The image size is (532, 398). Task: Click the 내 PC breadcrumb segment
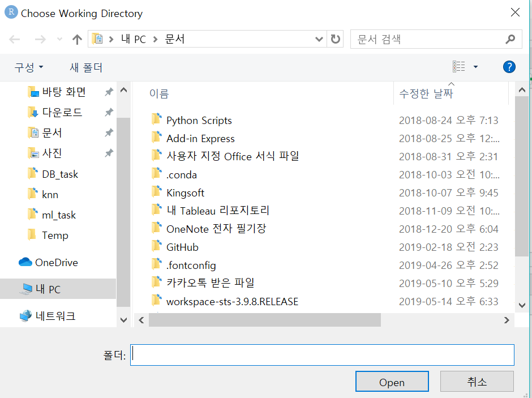(134, 39)
